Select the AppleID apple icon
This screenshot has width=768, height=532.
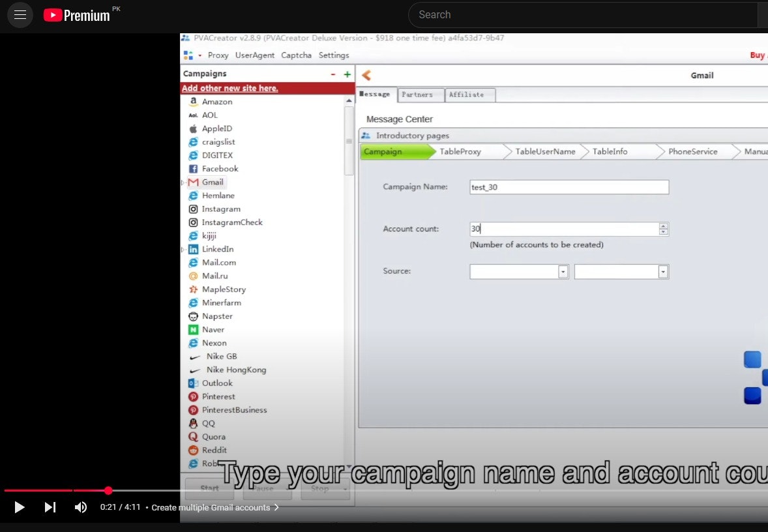[194, 128]
